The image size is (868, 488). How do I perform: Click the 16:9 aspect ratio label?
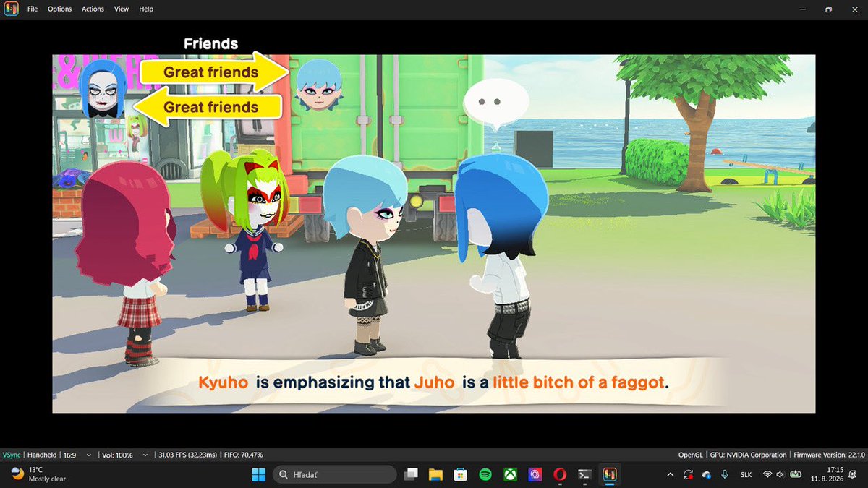pos(69,455)
